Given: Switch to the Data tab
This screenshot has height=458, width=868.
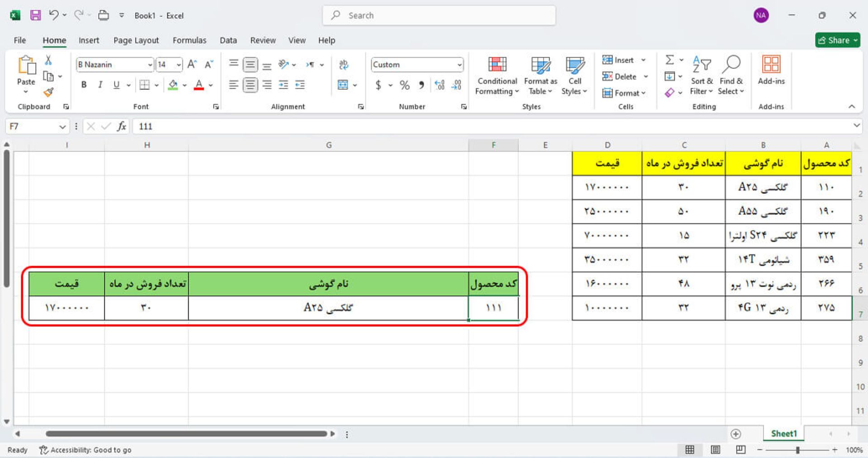Looking at the screenshot, I should coord(228,40).
